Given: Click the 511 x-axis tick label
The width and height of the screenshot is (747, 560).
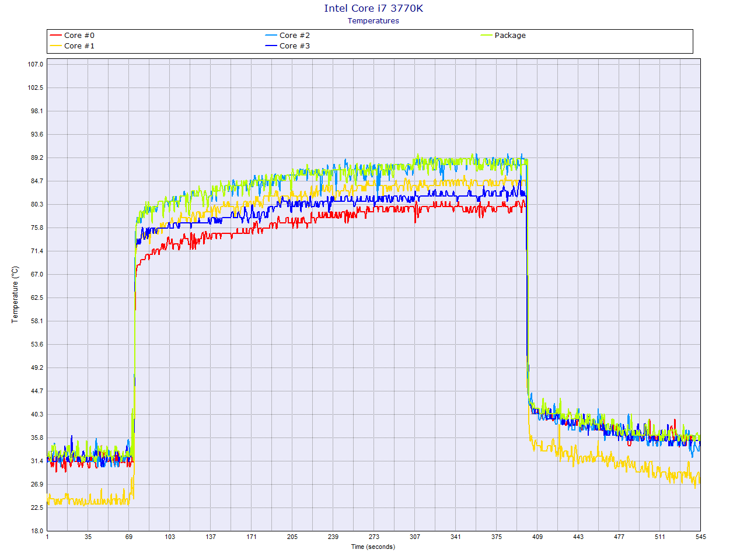Looking at the screenshot, I should [x=660, y=537].
